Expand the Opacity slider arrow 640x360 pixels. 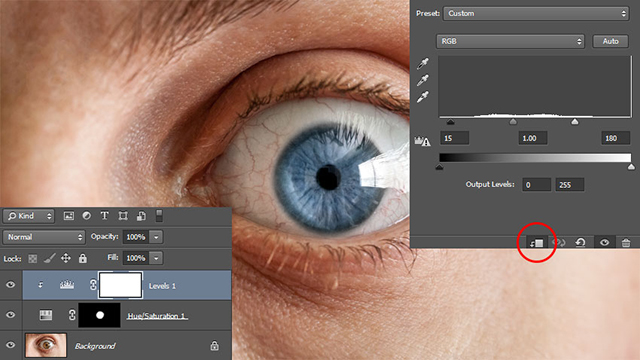(156, 237)
